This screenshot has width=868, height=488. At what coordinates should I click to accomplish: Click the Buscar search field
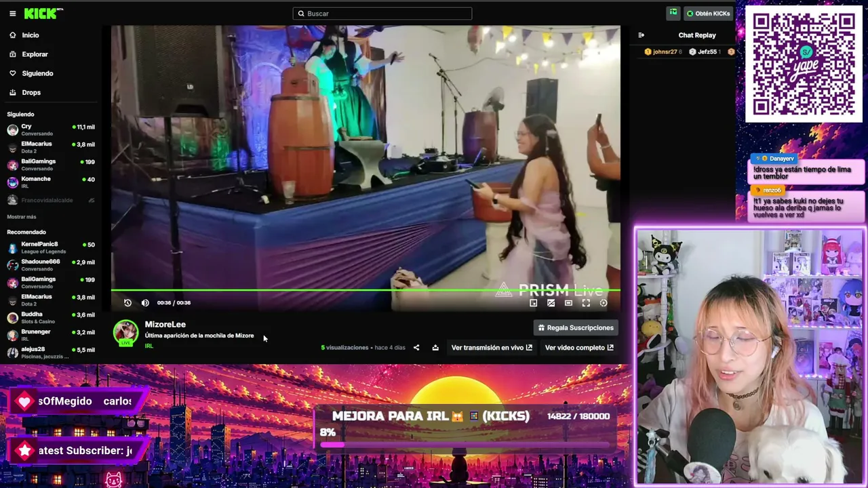coord(382,14)
